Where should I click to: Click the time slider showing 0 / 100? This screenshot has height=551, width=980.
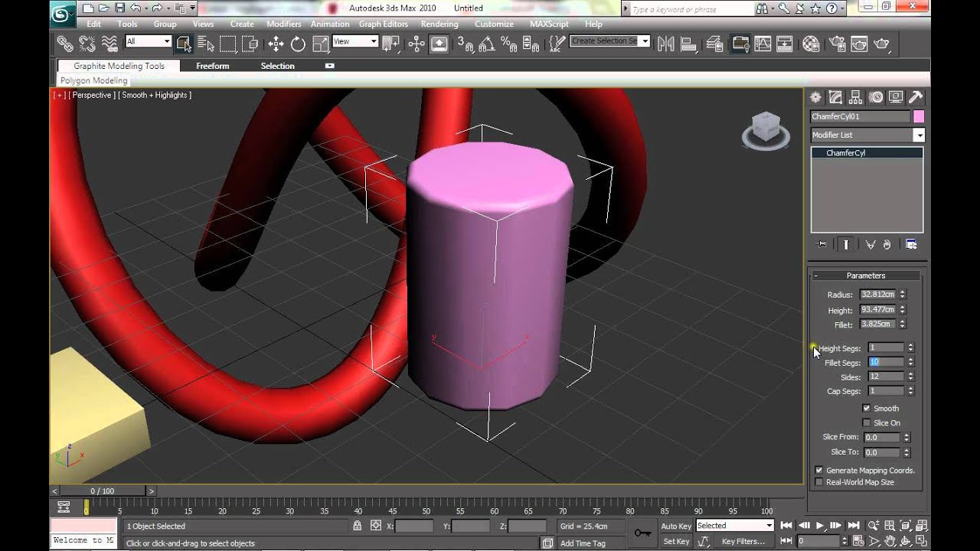tap(103, 491)
